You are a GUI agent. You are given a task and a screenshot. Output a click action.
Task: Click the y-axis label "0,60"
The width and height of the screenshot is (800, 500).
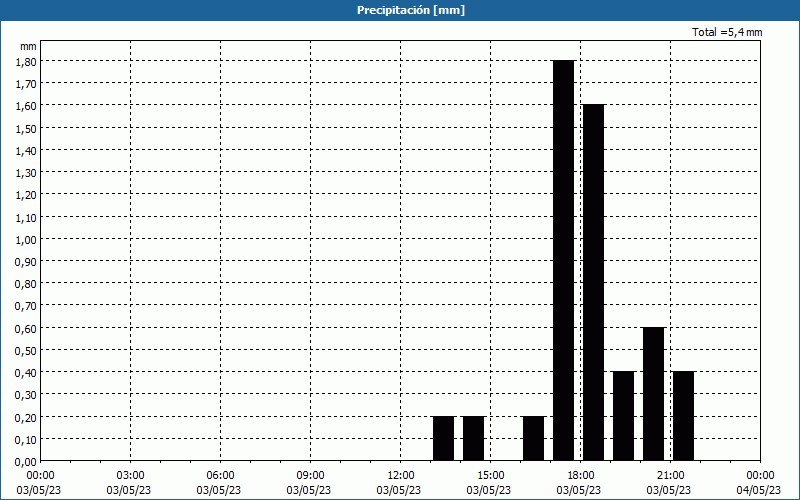[27, 328]
